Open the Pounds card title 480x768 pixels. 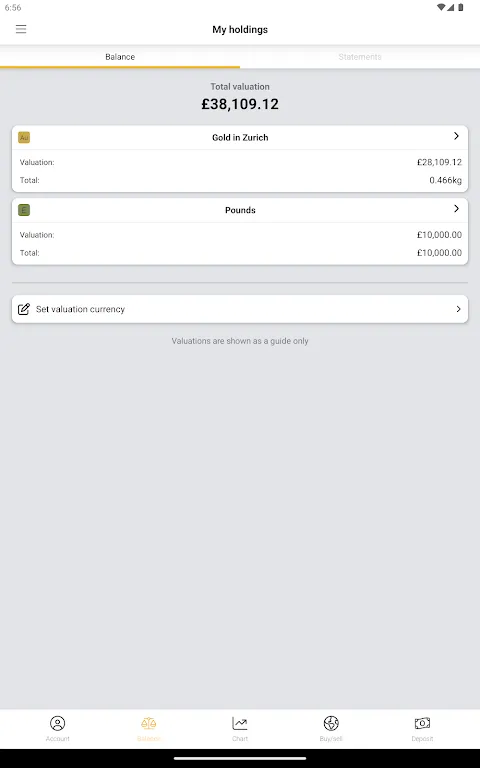pos(240,210)
